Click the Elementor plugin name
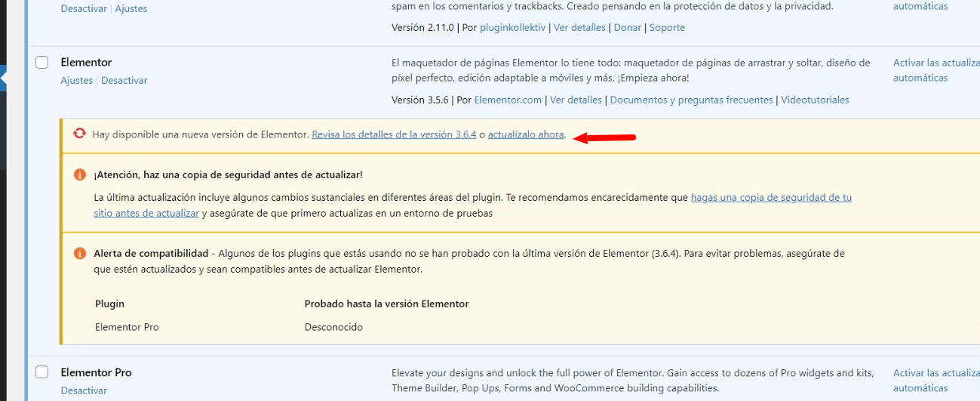This screenshot has height=401, width=980. tap(86, 62)
